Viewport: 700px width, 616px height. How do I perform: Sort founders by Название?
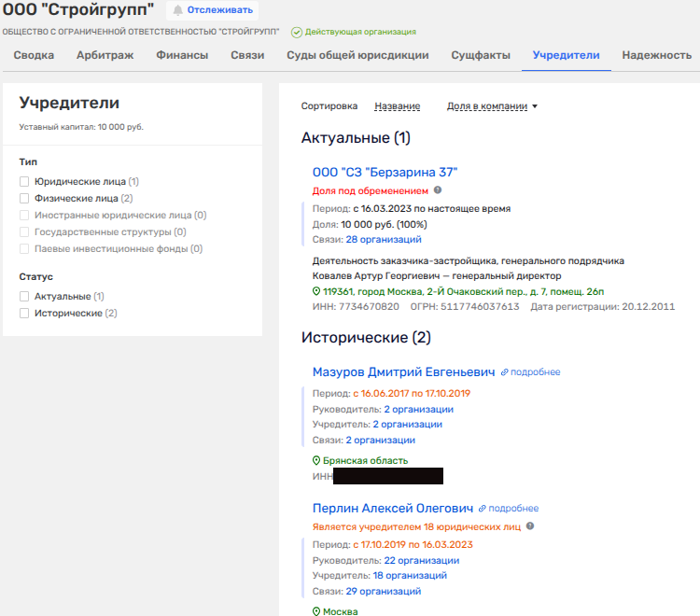(397, 106)
